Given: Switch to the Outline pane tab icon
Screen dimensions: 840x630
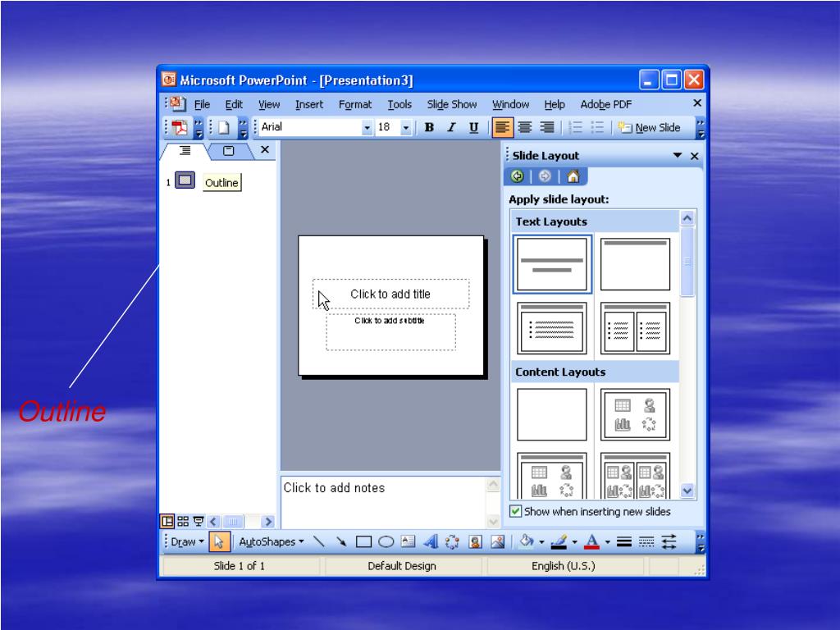Looking at the screenshot, I should pyautogui.click(x=185, y=151).
